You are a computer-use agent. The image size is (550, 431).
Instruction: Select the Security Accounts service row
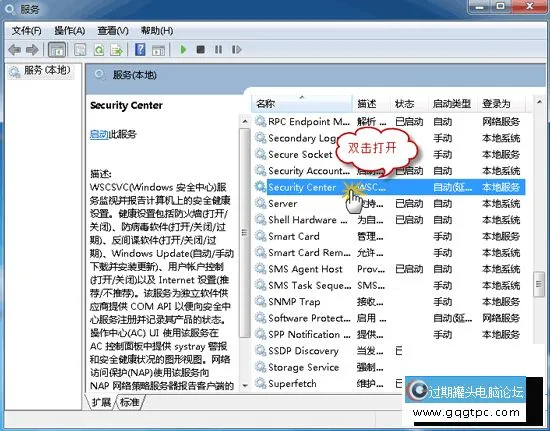pos(389,171)
